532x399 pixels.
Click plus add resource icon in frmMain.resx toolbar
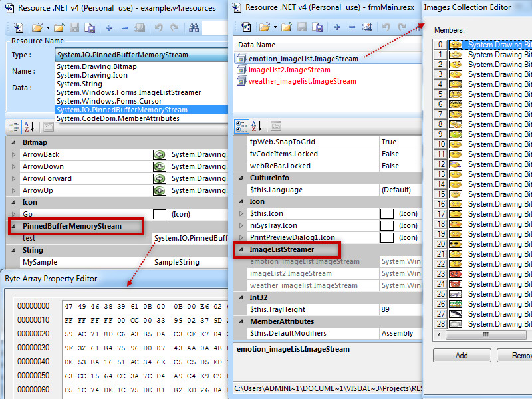click(x=336, y=27)
